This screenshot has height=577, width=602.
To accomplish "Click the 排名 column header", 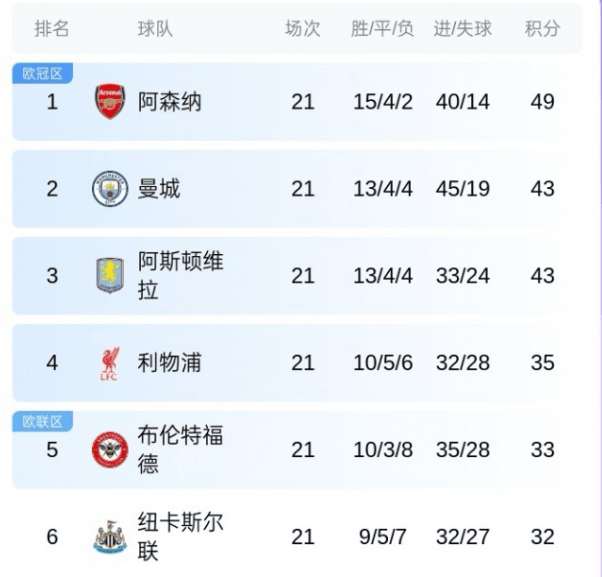I will coord(52,29).
